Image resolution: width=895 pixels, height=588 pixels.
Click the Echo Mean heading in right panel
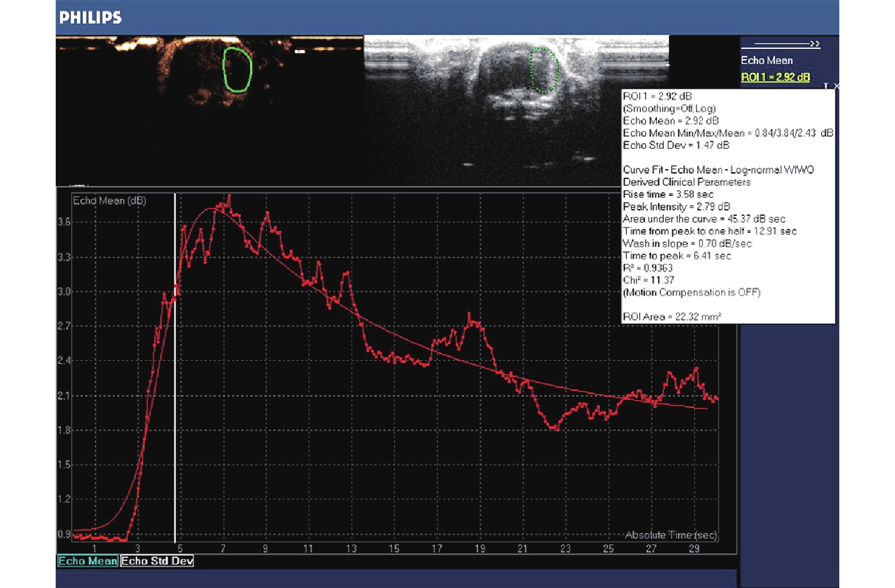767,60
